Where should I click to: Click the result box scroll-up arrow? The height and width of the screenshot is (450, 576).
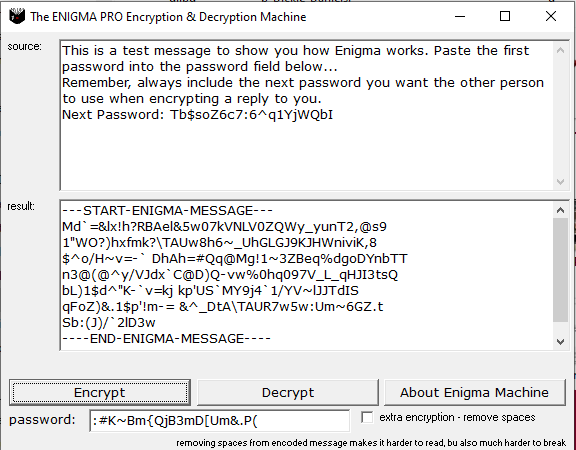[560, 210]
